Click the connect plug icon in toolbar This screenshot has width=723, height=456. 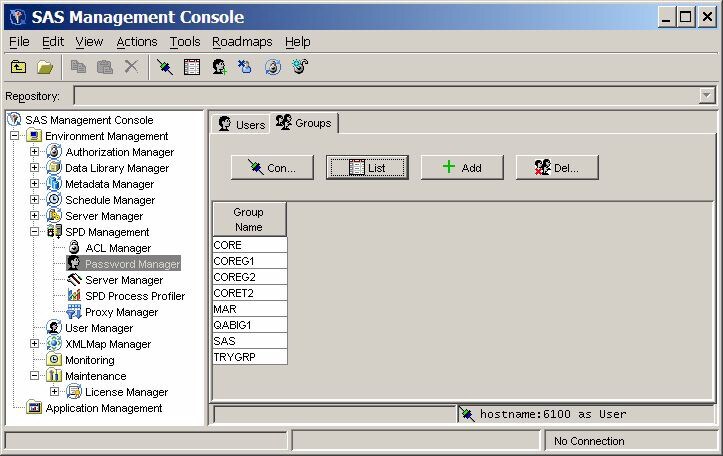pyautogui.click(x=165, y=67)
